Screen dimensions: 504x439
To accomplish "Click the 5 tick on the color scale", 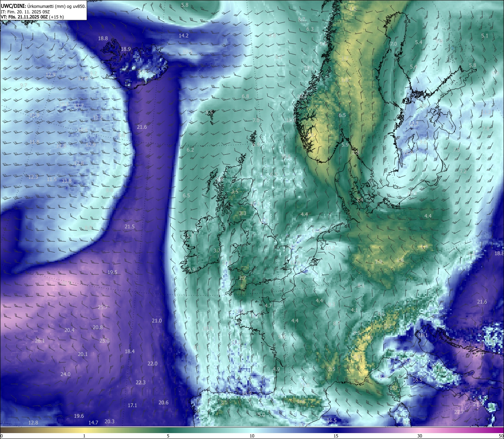I will [168, 436].
